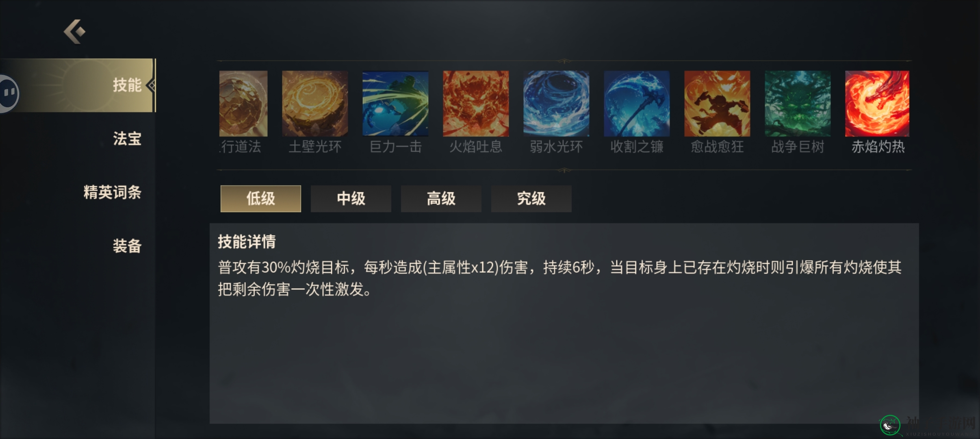This screenshot has height=439, width=980.
Task: Pick the 弱水光环 skill icon
Action: pos(556,104)
